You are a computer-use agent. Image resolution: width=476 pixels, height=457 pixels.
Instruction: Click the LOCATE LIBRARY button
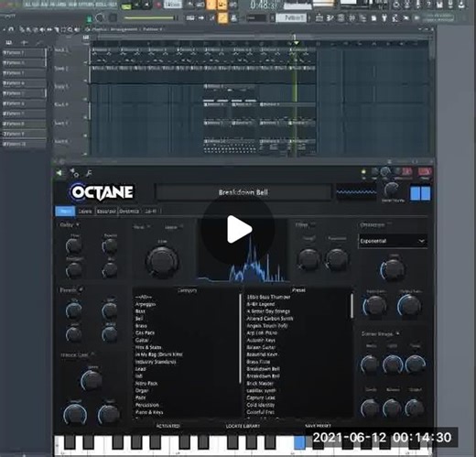[243, 426]
